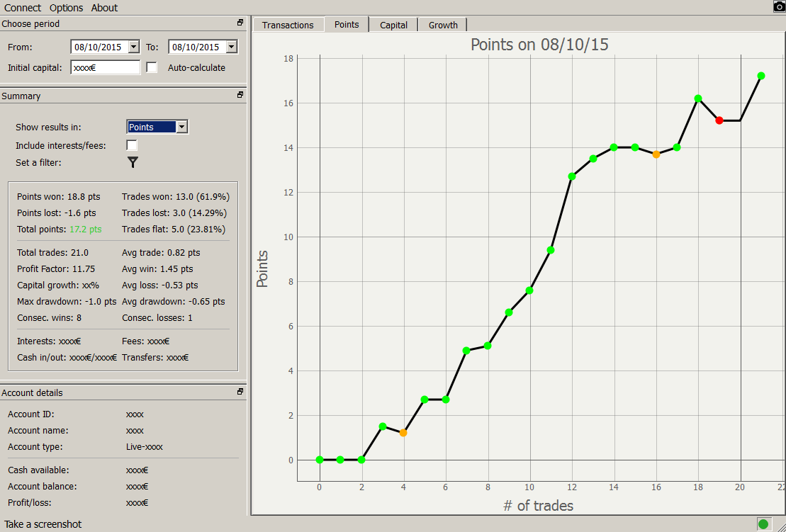
Task: Open the To date dropdown
Action: pyautogui.click(x=232, y=47)
